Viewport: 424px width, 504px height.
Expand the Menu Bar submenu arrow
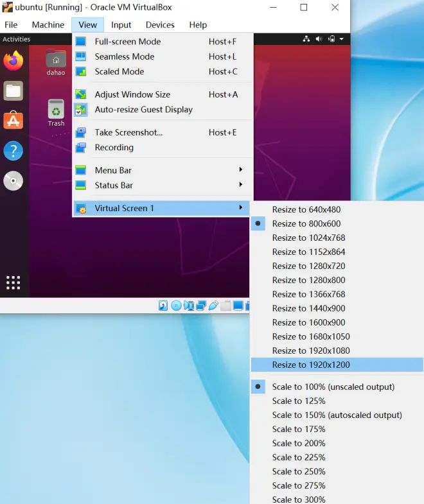pyautogui.click(x=241, y=169)
